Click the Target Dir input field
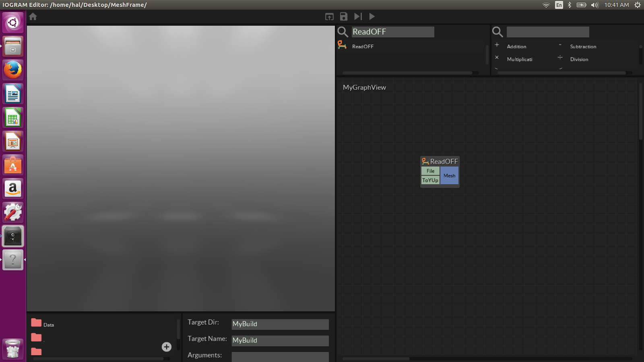Screen dimensions: 644x362 [x=280, y=324]
